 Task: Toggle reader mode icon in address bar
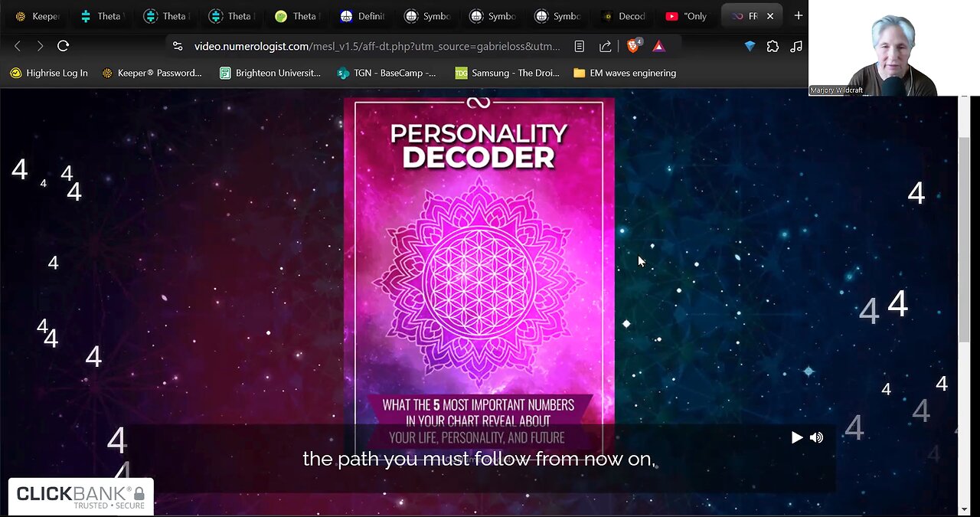click(580, 46)
